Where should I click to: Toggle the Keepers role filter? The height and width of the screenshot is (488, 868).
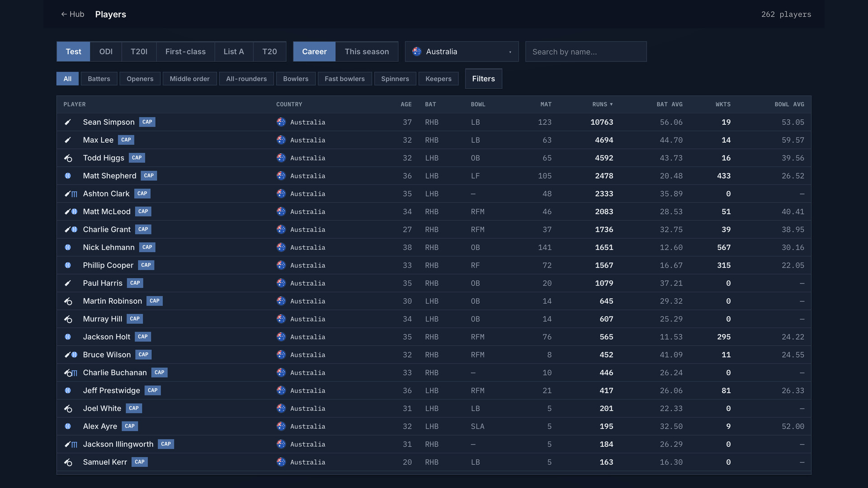pyautogui.click(x=439, y=79)
